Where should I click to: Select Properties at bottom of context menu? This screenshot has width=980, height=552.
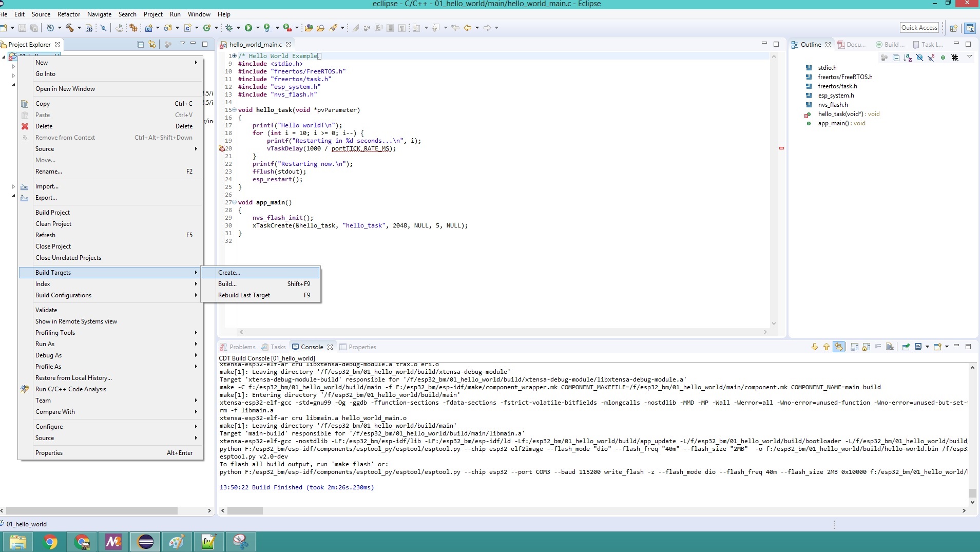coord(111,453)
